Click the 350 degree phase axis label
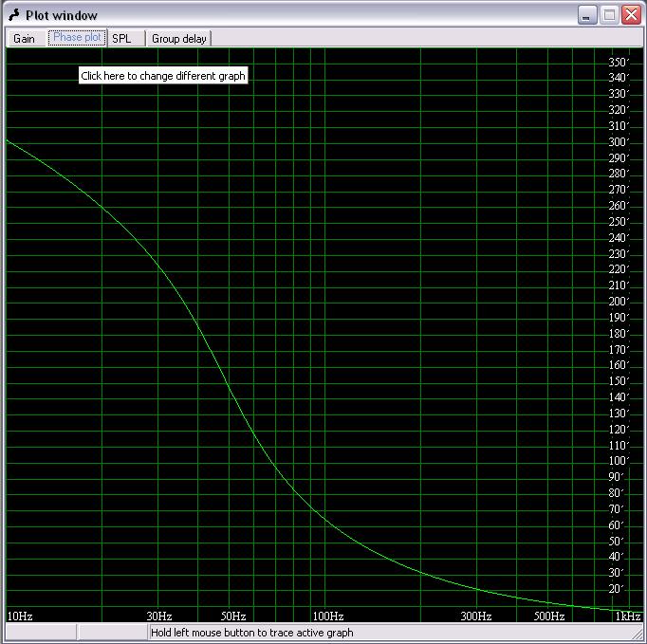The width and height of the screenshot is (647, 644). coord(619,62)
